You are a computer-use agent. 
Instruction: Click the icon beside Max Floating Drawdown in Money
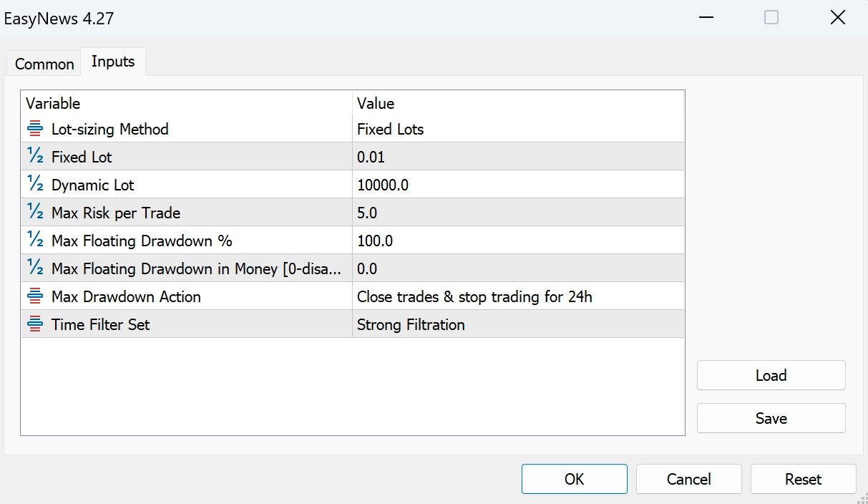[34, 268]
